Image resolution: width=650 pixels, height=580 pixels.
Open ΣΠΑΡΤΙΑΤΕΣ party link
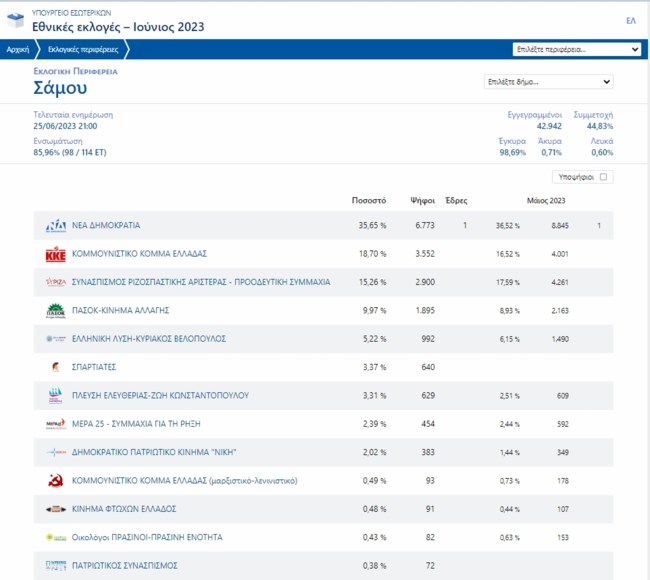point(94,367)
